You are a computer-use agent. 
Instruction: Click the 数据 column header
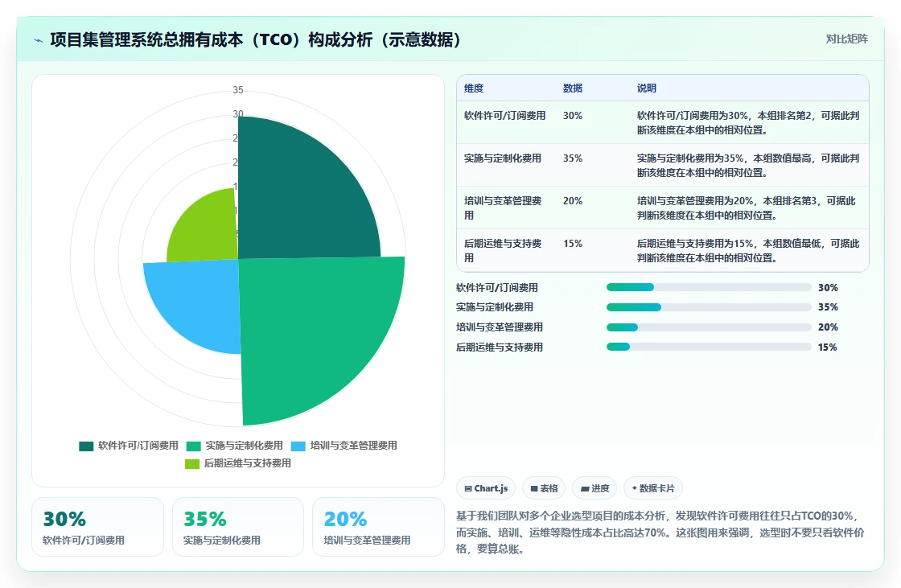572,88
